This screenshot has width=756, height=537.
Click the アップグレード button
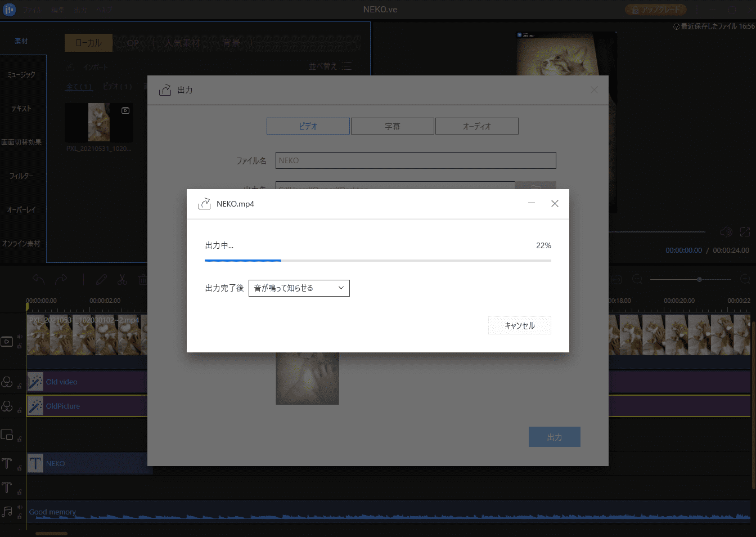(x=656, y=10)
